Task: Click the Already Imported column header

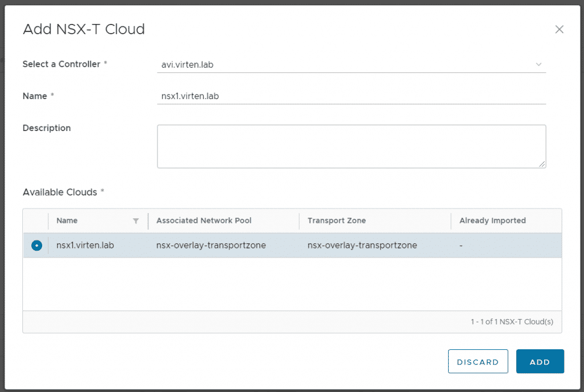Action: pyautogui.click(x=492, y=220)
